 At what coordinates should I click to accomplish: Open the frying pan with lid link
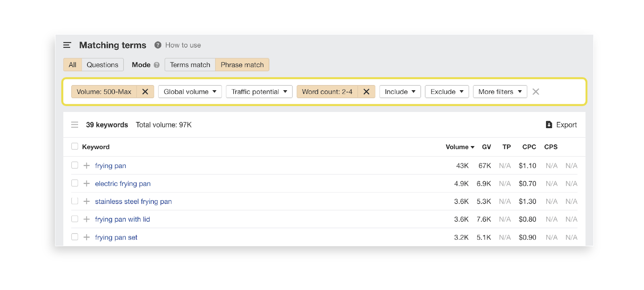pyautogui.click(x=122, y=220)
